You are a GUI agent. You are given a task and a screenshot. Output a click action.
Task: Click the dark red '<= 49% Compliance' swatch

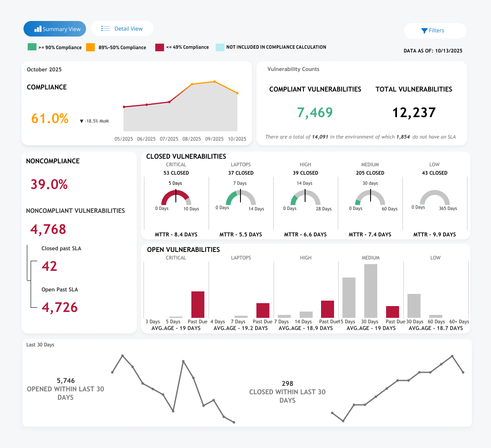pos(159,47)
